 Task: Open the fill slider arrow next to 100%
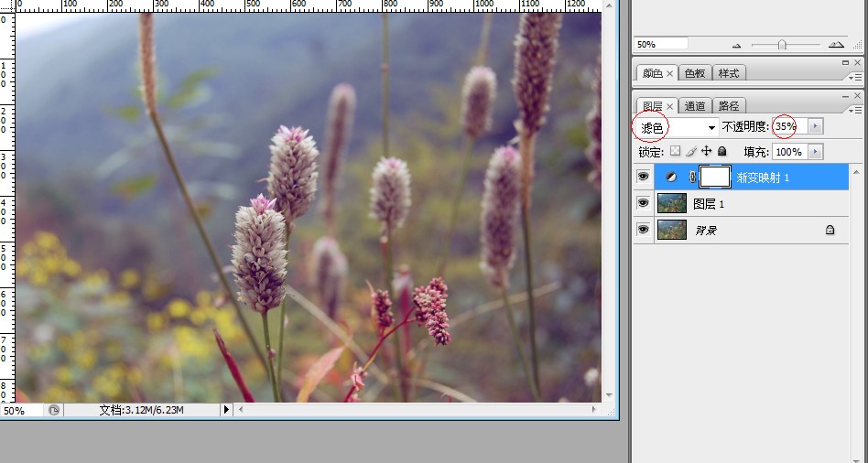tap(816, 152)
